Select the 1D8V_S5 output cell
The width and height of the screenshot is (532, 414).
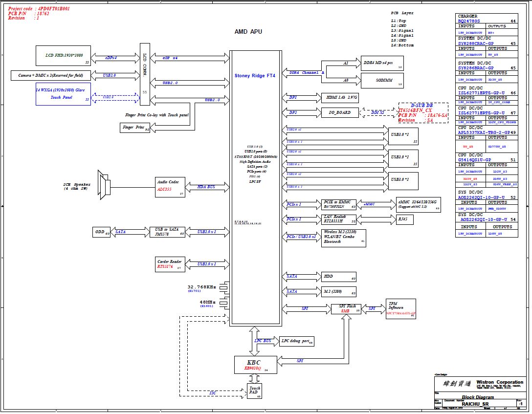[x=502, y=234]
